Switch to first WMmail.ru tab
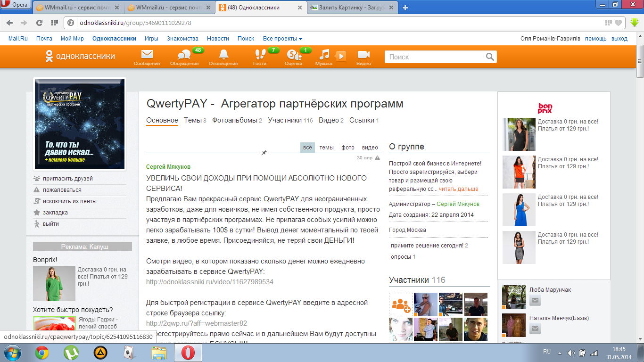Image resolution: width=644 pixels, height=362 pixels. click(79, 8)
